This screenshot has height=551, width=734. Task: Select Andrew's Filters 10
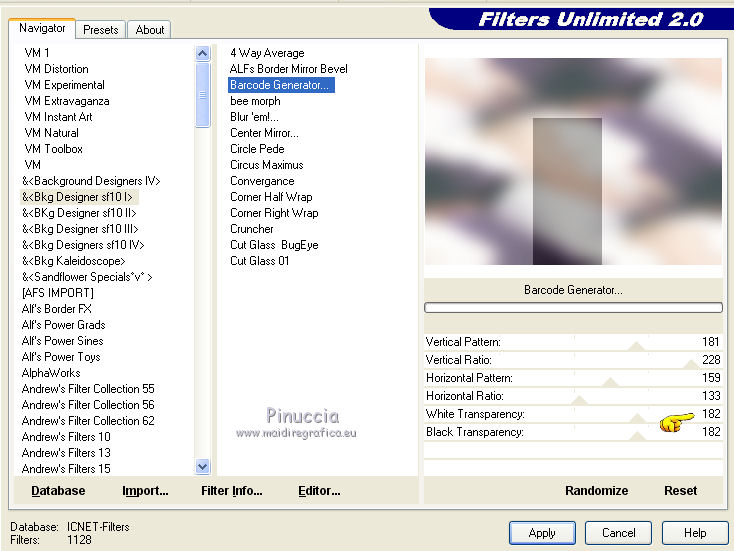pyautogui.click(x=66, y=437)
